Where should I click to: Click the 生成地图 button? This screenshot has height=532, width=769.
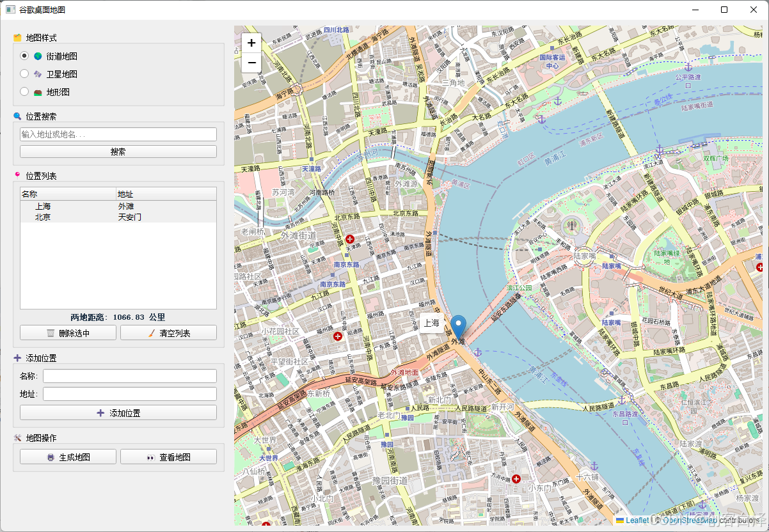click(x=68, y=457)
